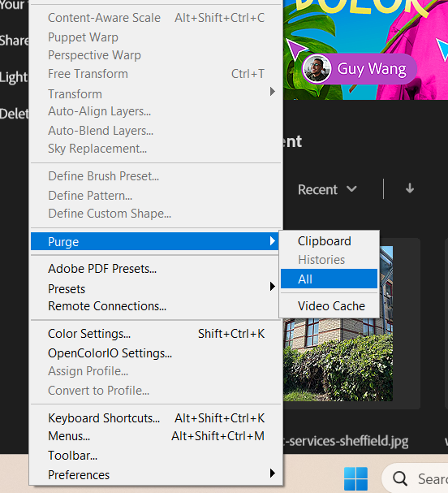
Task: Open the Toolbar customization entry
Action: point(156,456)
